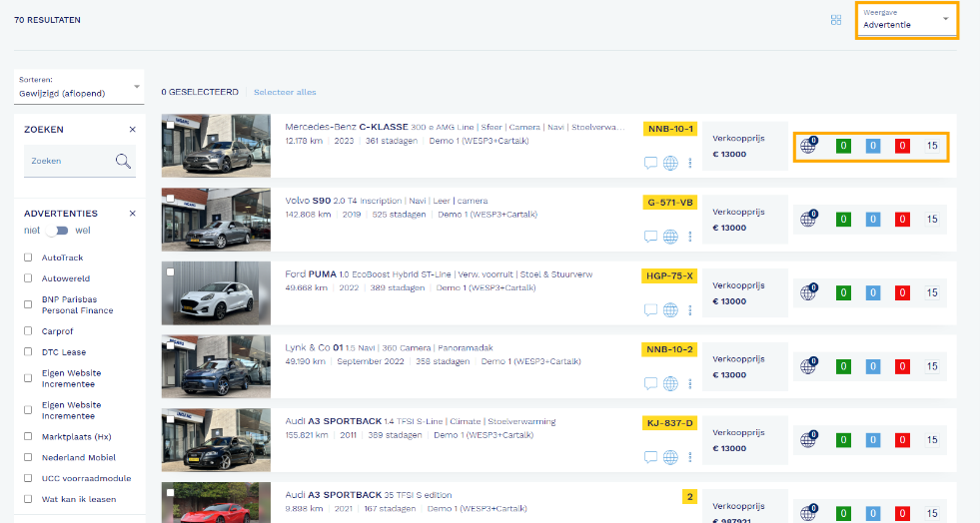Click green 0 counter in Mercedes-Benz row
The image size is (980, 523).
click(843, 146)
